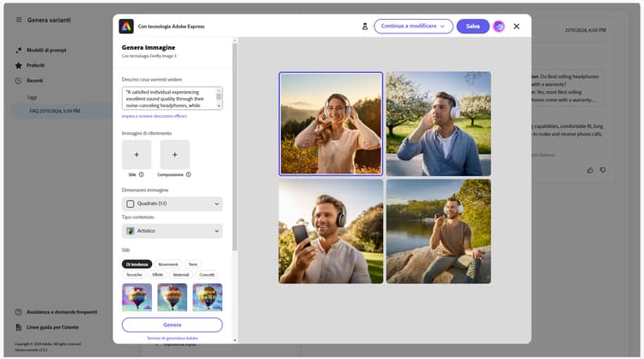Select the first balloon style thumbnail

[x=137, y=297]
